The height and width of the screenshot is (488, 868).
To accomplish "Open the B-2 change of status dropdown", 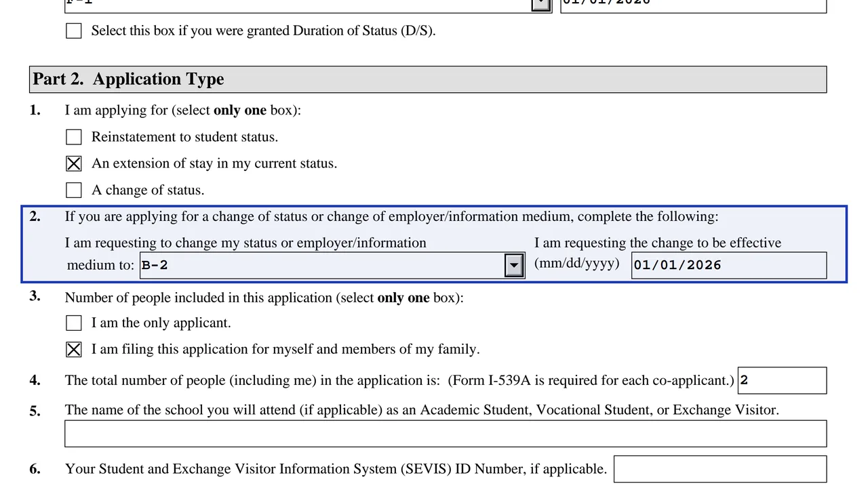I will (515, 265).
